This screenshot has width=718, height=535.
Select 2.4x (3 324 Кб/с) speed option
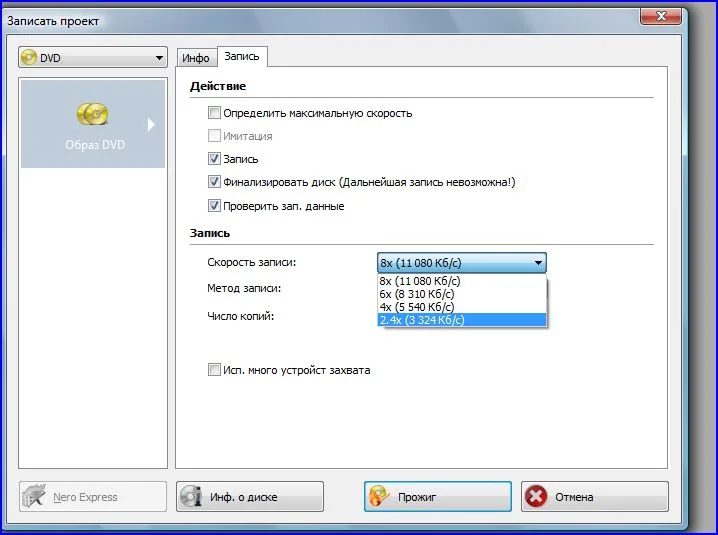pos(462,320)
